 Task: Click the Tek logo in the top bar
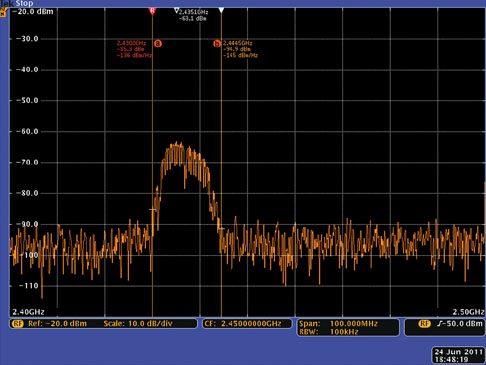[7, 3]
